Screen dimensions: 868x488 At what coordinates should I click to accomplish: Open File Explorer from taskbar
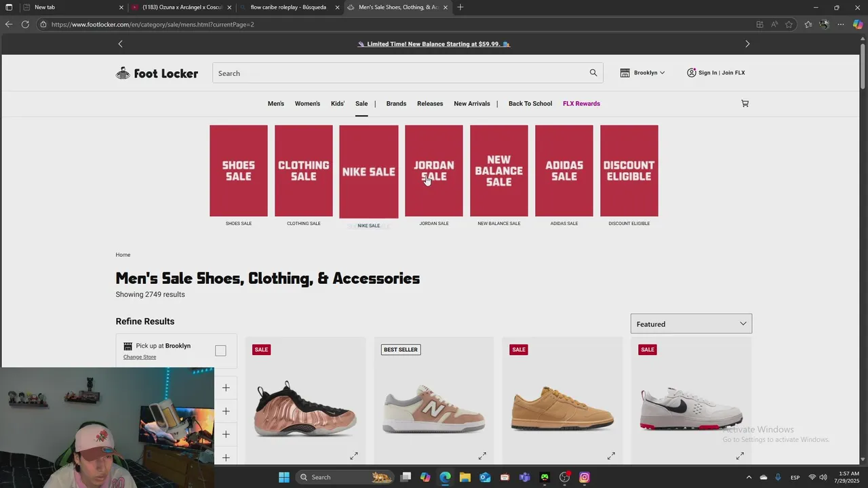coord(465,477)
